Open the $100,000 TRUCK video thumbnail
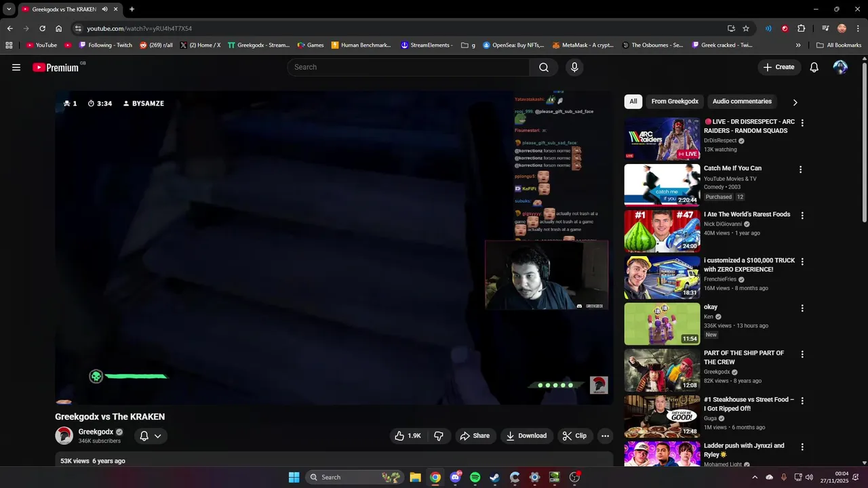Viewport: 868px width, 488px height. point(662,277)
